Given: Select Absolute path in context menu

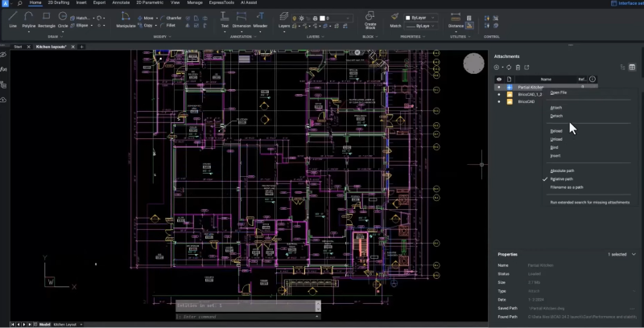Looking at the screenshot, I should click(563, 170).
